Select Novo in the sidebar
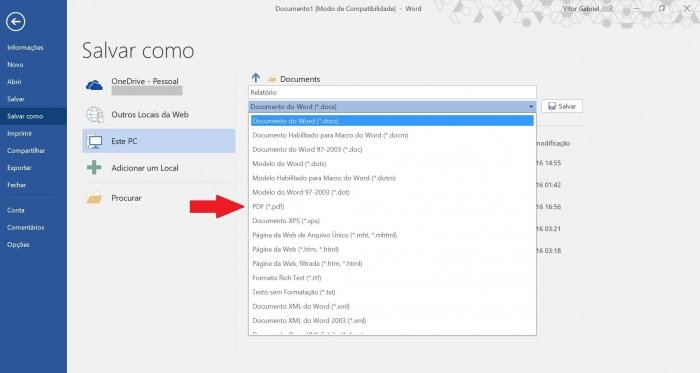The width and height of the screenshot is (700, 373). (x=15, y=65)
